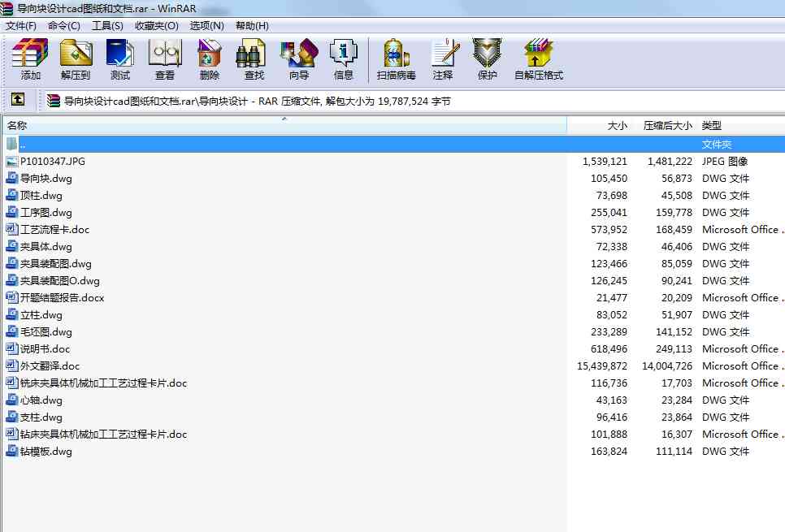Click the 开题结题报告.docx Word icon
This screenshot has width=785, height=532.
point(12,297)
